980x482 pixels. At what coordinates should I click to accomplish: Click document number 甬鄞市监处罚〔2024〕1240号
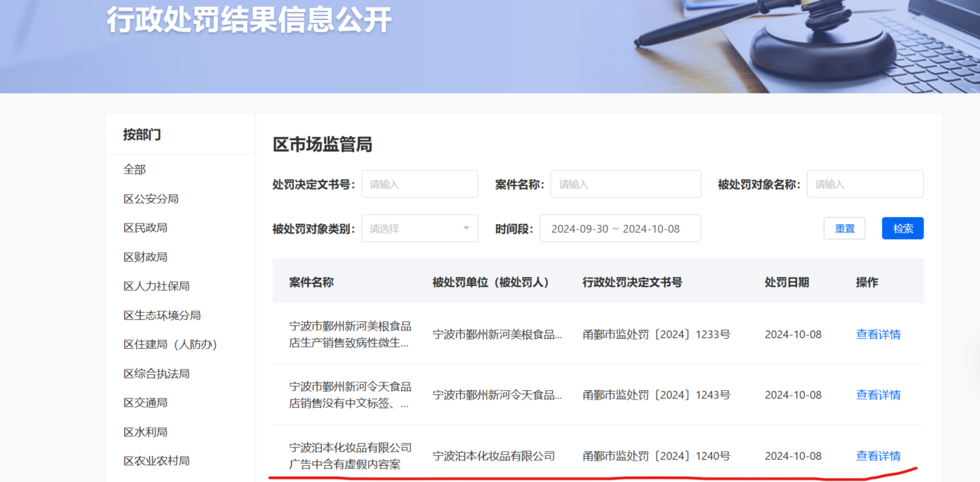pos(656,456)
